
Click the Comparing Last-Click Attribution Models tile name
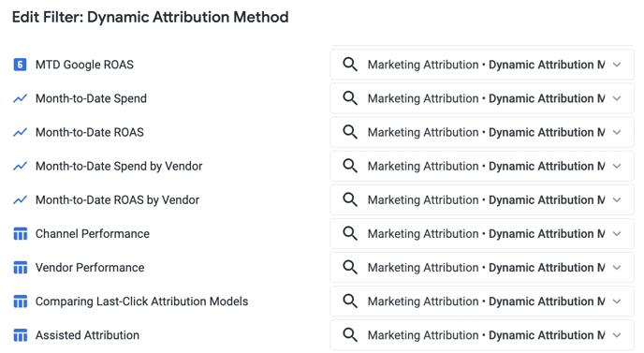(x=141, y=302)
